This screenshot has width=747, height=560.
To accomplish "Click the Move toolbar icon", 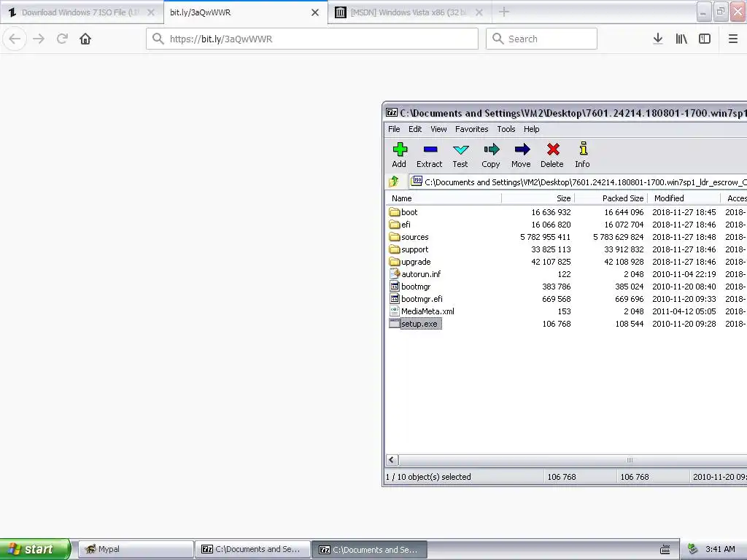I will tap(521, 155).
